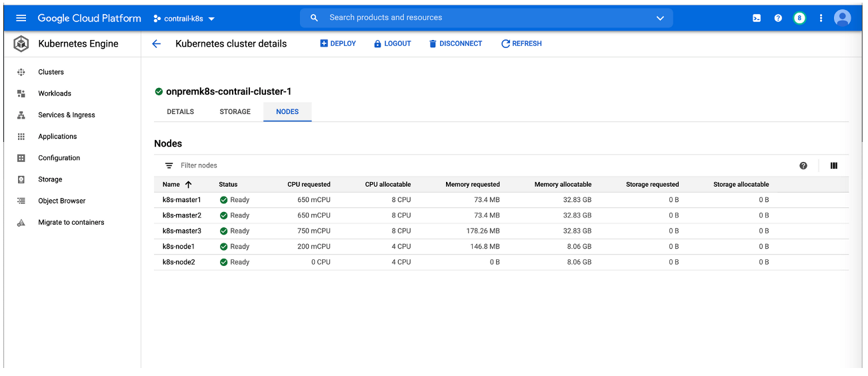Click the back arrow to cluster list
The image size is (868, 376).
pyautogui.click(x=157, y=44)
